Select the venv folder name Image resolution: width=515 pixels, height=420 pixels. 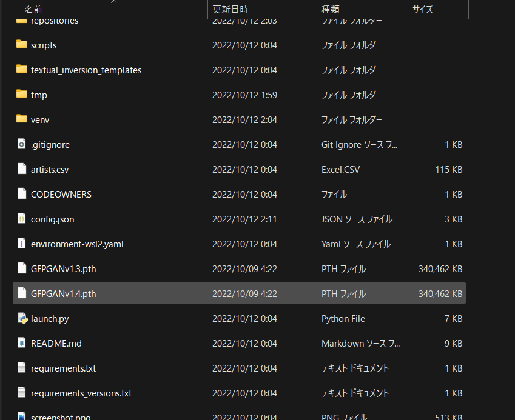40,120
